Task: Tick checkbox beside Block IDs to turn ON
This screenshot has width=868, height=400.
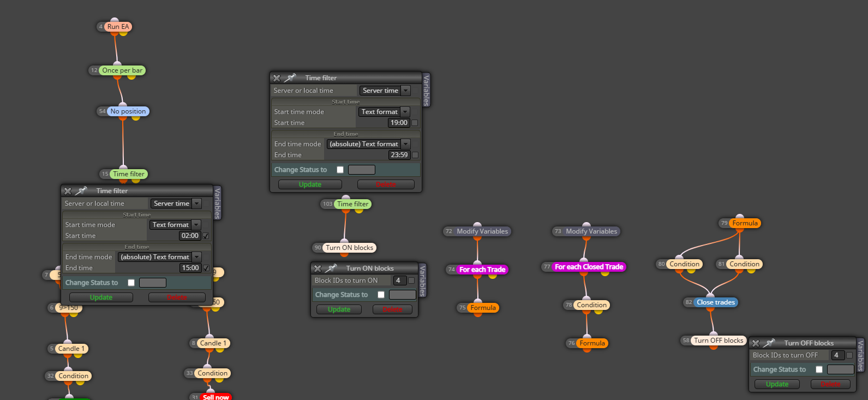Action: pyautogui.click(x=411, y=280)
